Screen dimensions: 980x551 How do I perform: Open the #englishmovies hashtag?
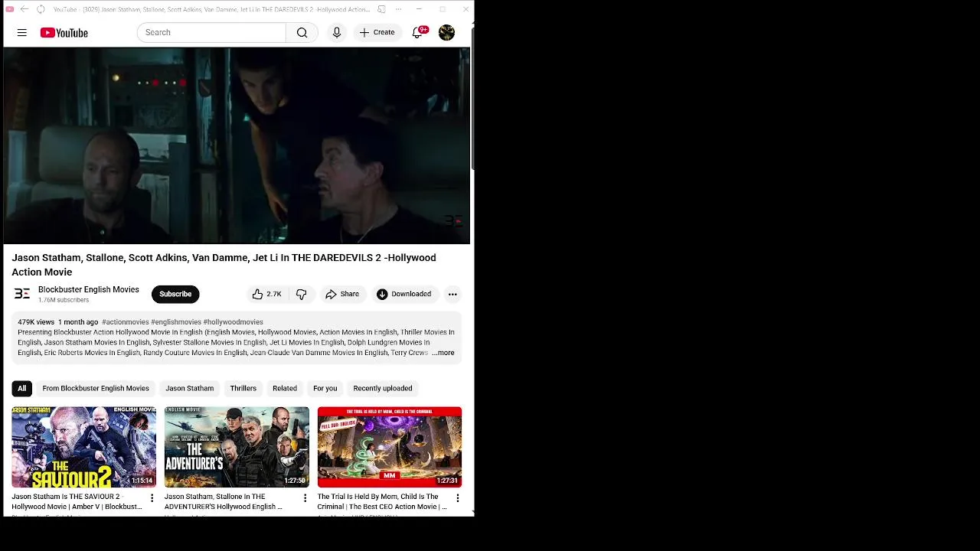tap(176, 322)
